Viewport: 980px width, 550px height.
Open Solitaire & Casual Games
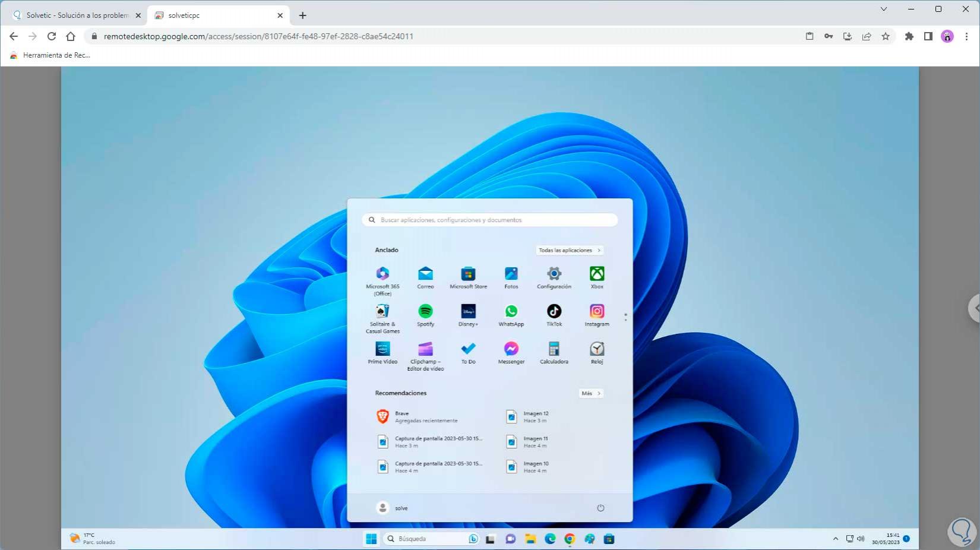coord(382,319)
